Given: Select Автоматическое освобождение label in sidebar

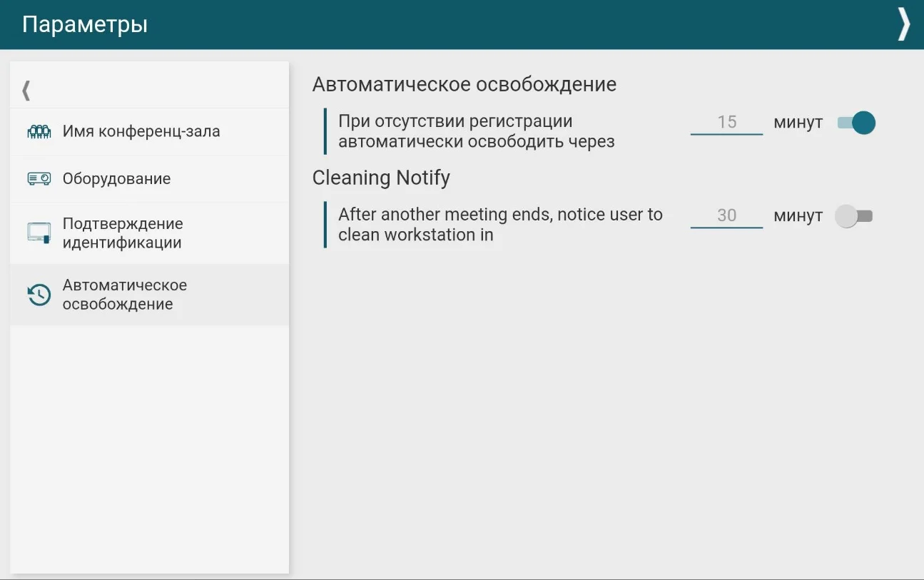Looking at the screenshot, I should pyautogui.click(x=125, y=295).
